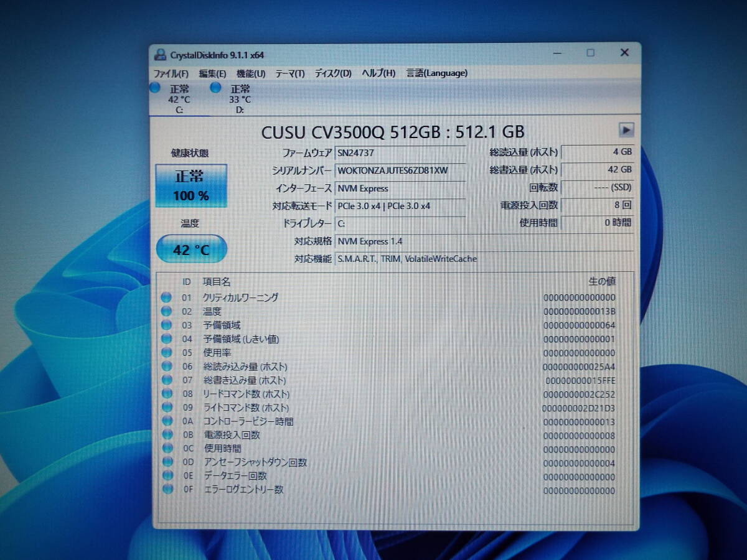Click the total host reads value 4 GB
Viewport: 747px width, 560px height.
click(x=598, y=151)
